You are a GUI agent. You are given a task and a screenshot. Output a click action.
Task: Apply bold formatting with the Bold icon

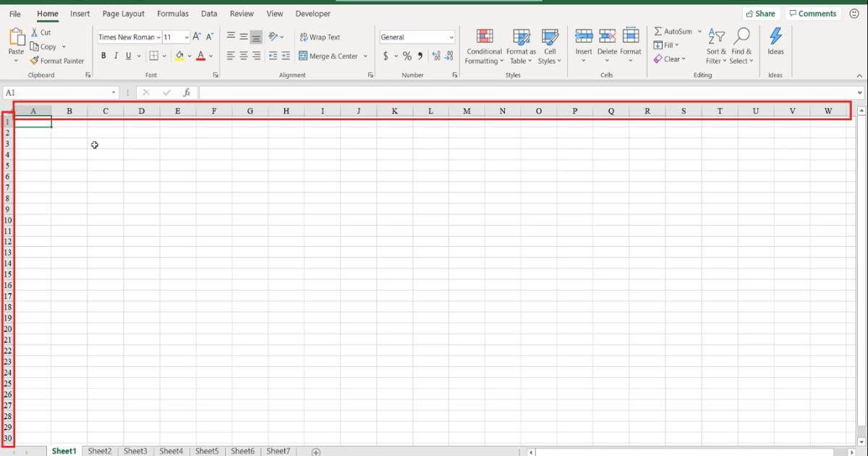pos(103,56)
